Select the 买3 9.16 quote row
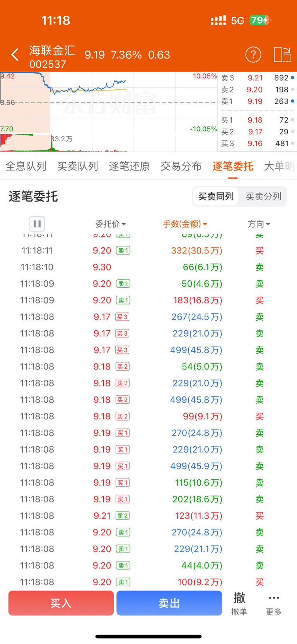The height and width of the screenshot is (644, 297). (257, 143)
